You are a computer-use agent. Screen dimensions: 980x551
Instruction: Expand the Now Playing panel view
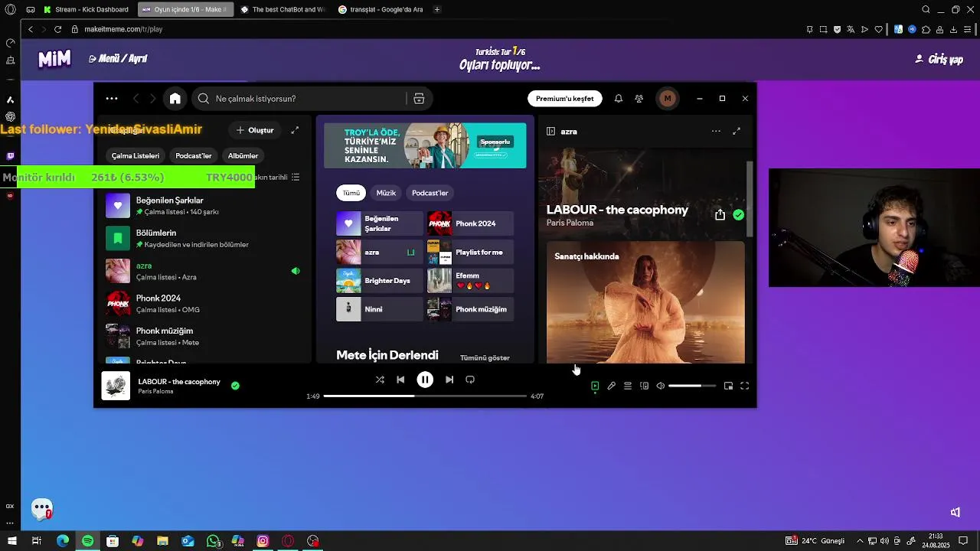coord(737,132)
